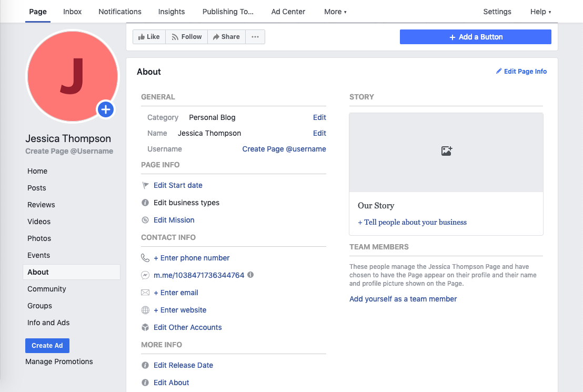The image size is (583, 392).
Task: Click Edit Other Accounts link
Action: [x=188, y=328]
